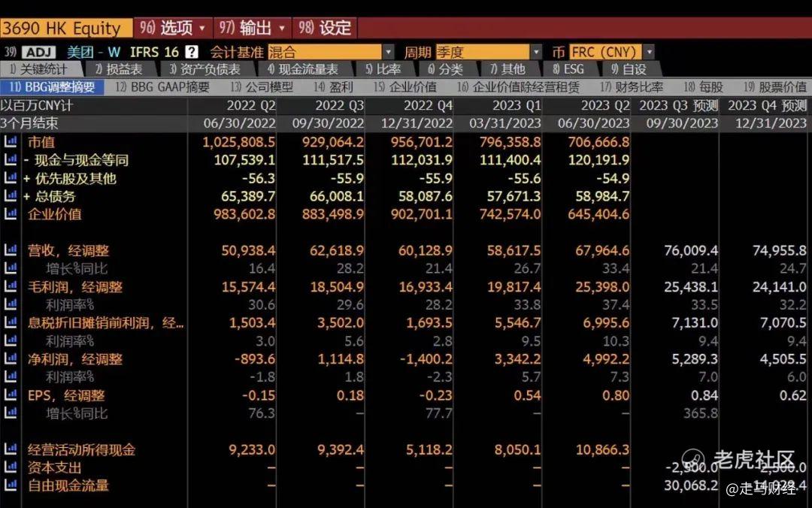Viewport: 812px width, 508px height.
Task: Open chart icon for 优先股及其他 row
Action: tap(11, 177)
